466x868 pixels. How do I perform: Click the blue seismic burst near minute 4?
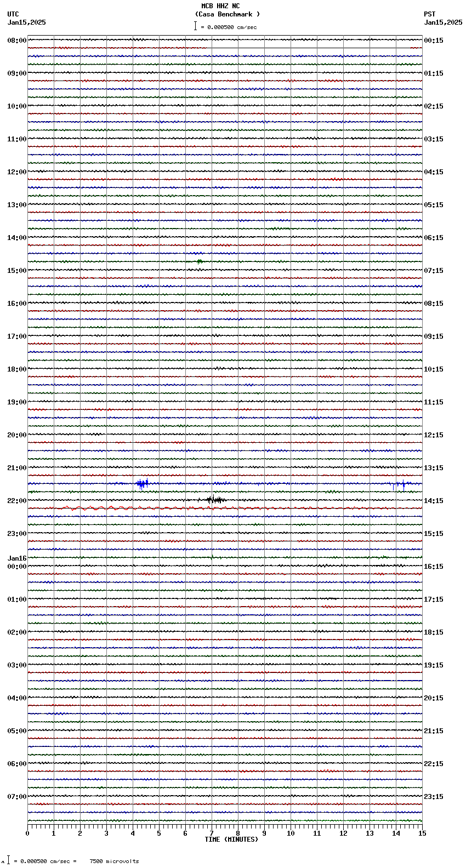[142, 483]
